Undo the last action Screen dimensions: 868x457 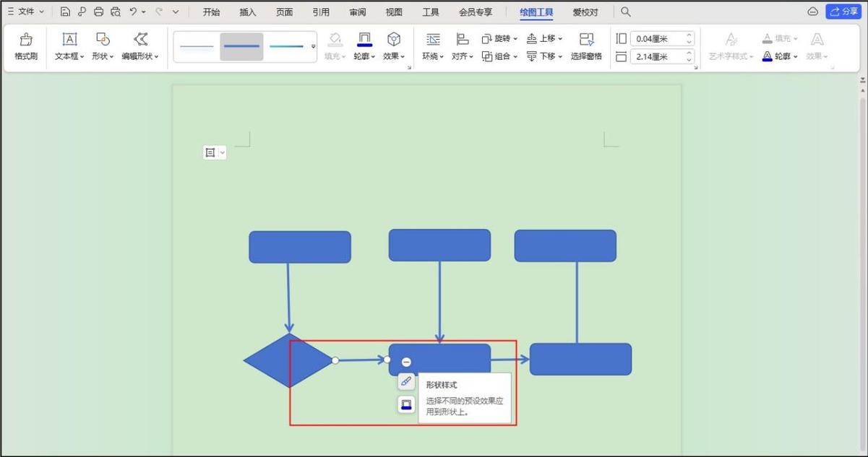(133, 12)
